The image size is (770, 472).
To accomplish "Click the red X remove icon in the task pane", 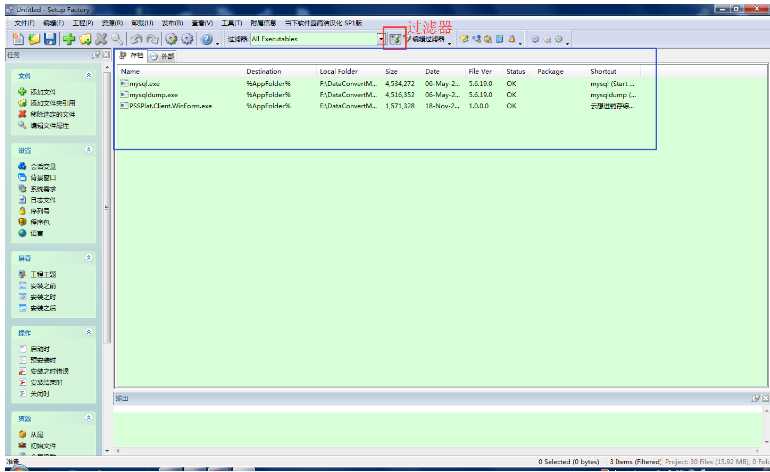I will [x=22, y=114].
